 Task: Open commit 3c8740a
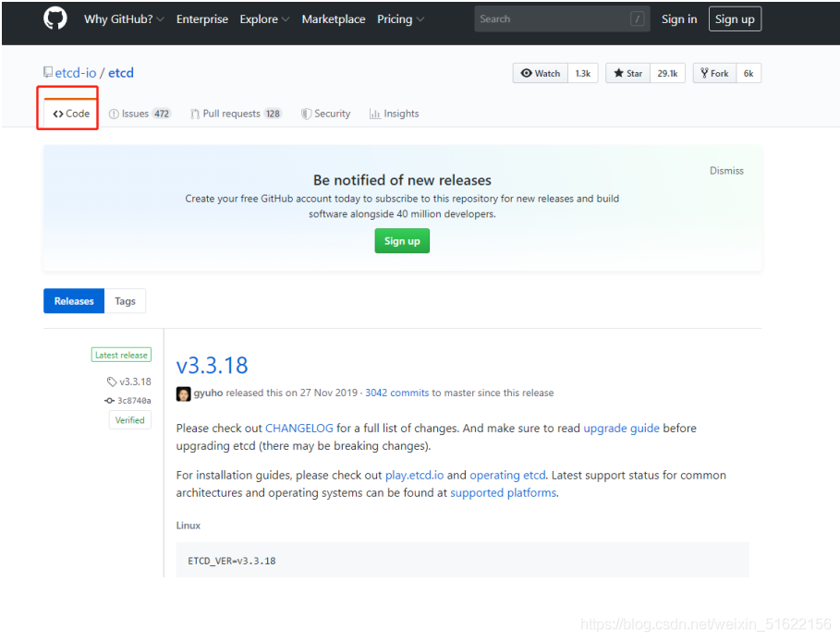(134, 401)
